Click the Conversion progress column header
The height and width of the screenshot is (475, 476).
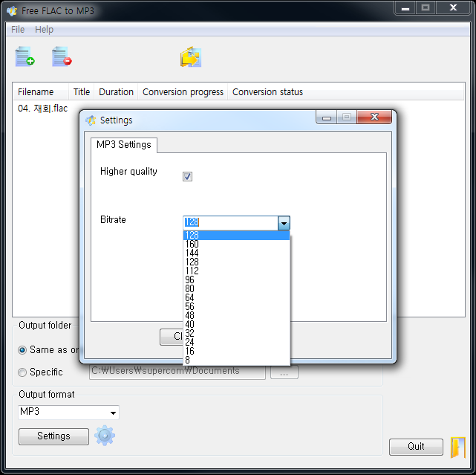[x=183, y=91]
